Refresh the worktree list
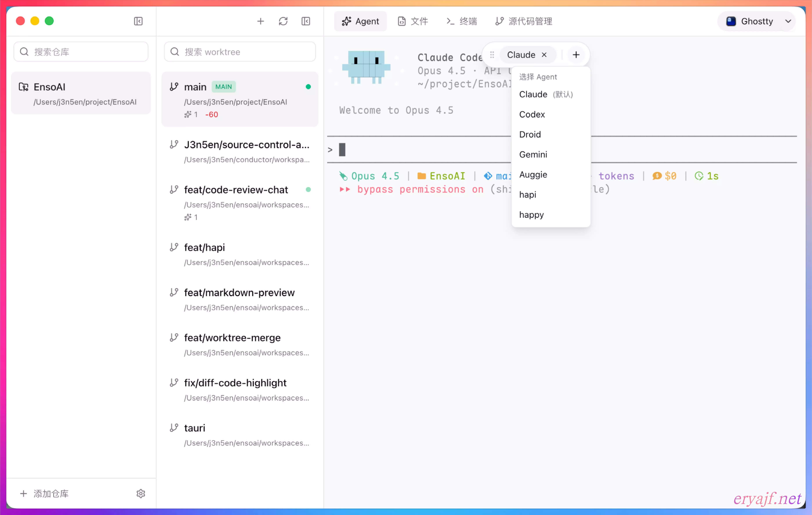 click(x=283, y=21)
